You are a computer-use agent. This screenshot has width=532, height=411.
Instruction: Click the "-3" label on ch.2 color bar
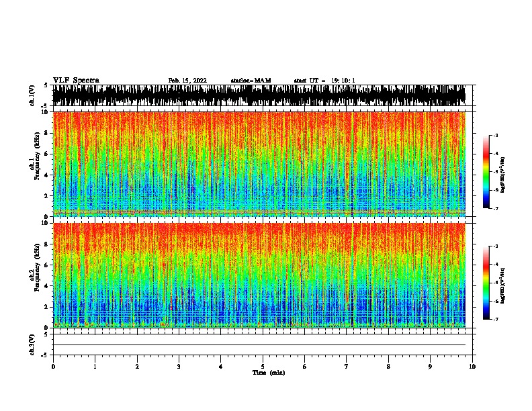click(x=496, y=246)
